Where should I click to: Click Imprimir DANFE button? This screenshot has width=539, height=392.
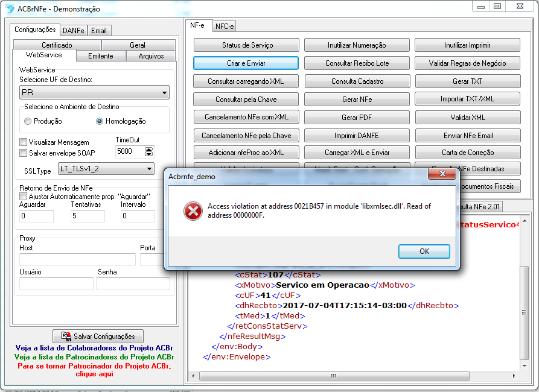pyautogui.click(x=357, y=135)
